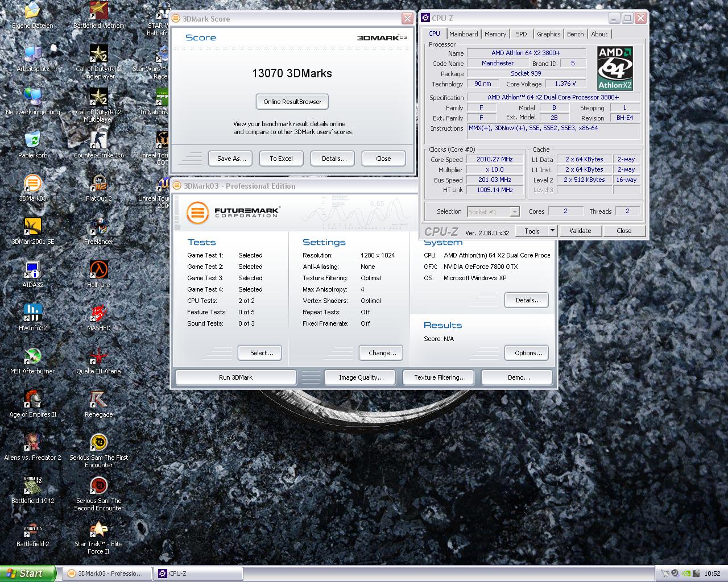Click Change... under Settings

point(382,353)
